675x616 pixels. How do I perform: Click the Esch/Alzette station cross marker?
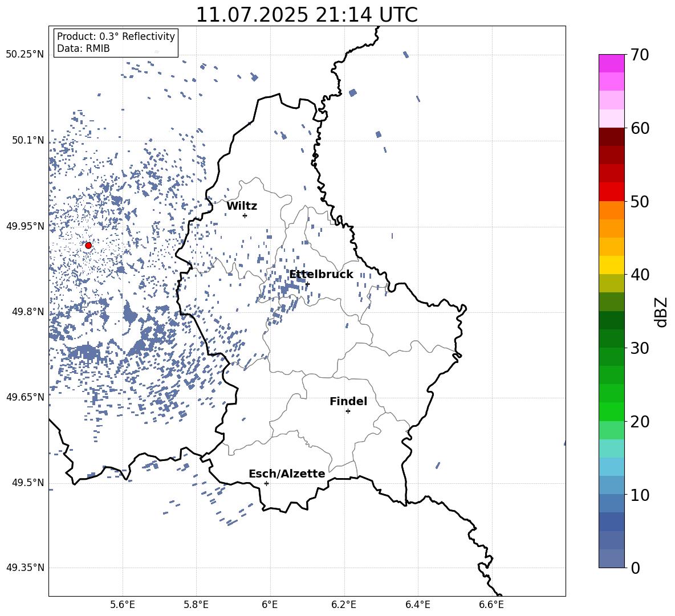coord(266,483)
